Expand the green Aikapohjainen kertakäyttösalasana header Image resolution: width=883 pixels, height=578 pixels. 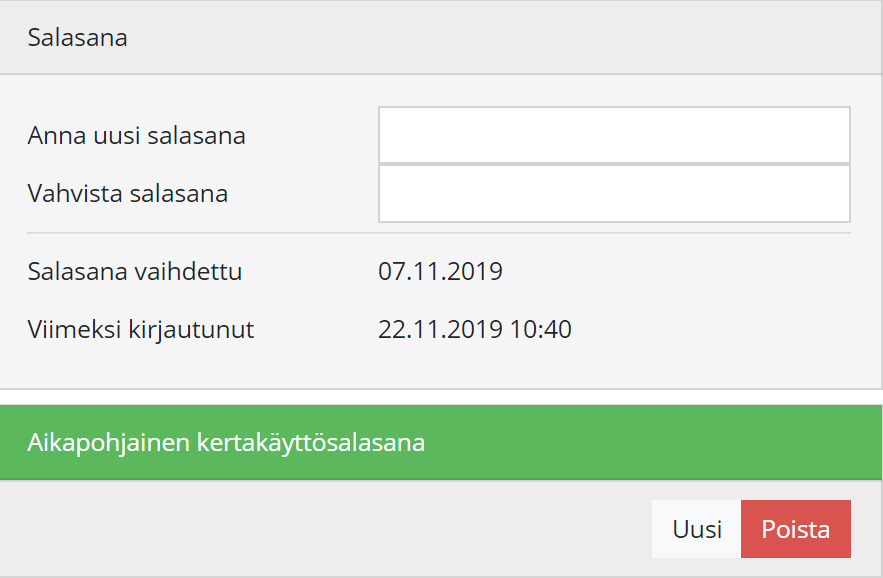tap(440, 442)
